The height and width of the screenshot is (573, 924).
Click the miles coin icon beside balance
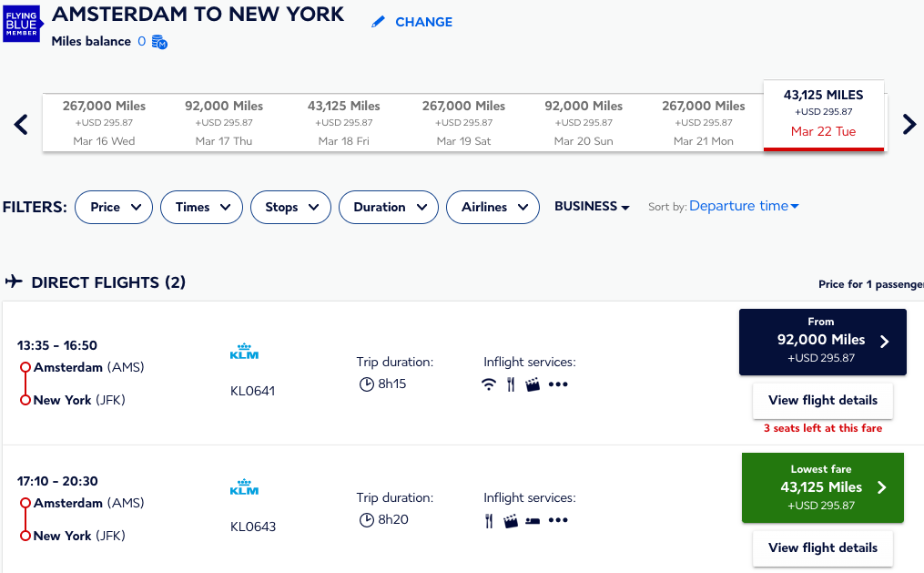(159, 42)
